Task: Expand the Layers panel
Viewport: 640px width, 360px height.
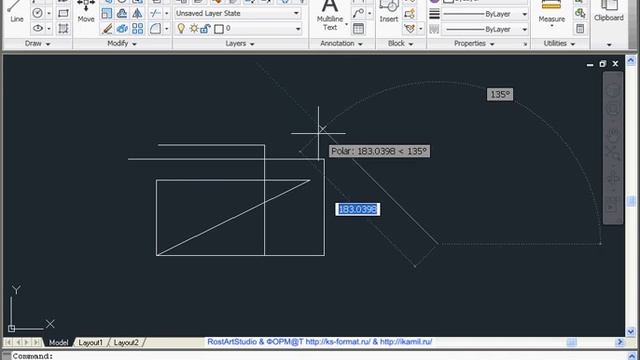Action: click(x=240, y=43)
